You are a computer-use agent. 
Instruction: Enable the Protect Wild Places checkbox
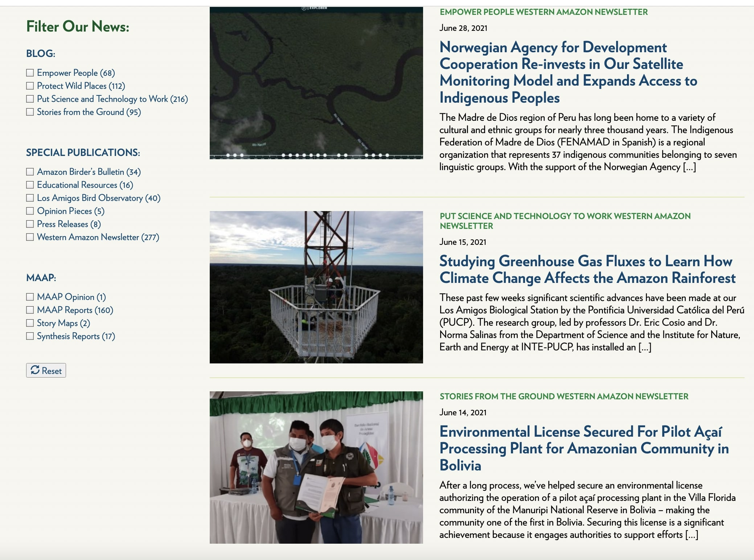click(x=30, y=86)
